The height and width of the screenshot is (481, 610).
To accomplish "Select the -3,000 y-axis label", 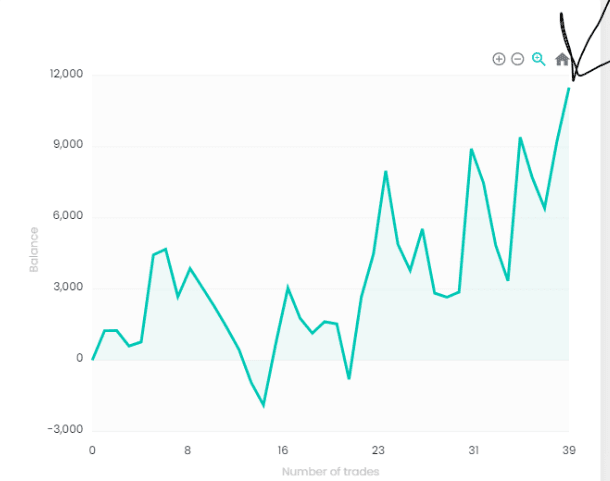I will click(x=65, y=429).
